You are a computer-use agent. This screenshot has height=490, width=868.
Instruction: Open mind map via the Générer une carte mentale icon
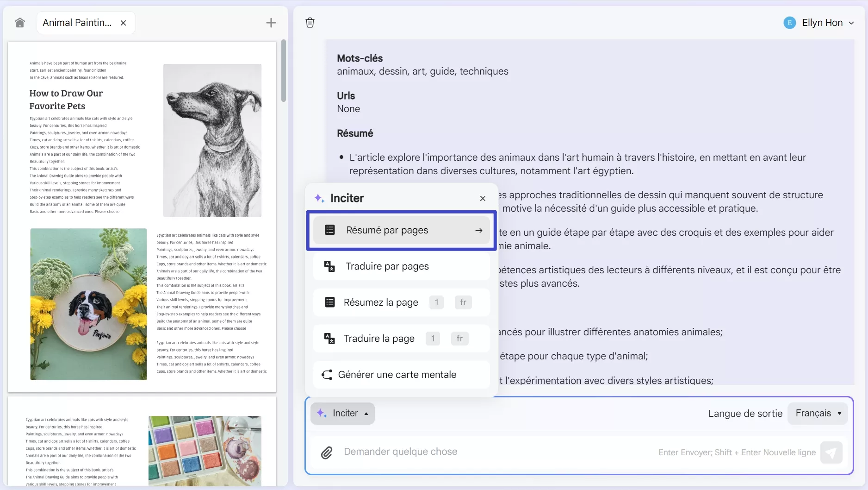click(x=327, y=374)
